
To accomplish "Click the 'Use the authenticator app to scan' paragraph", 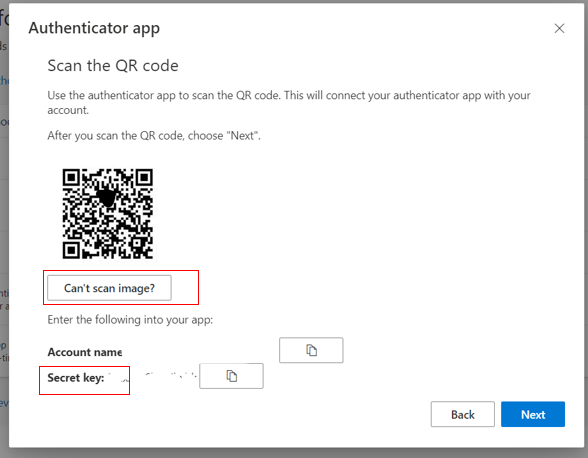I will [x=289, y=102].
